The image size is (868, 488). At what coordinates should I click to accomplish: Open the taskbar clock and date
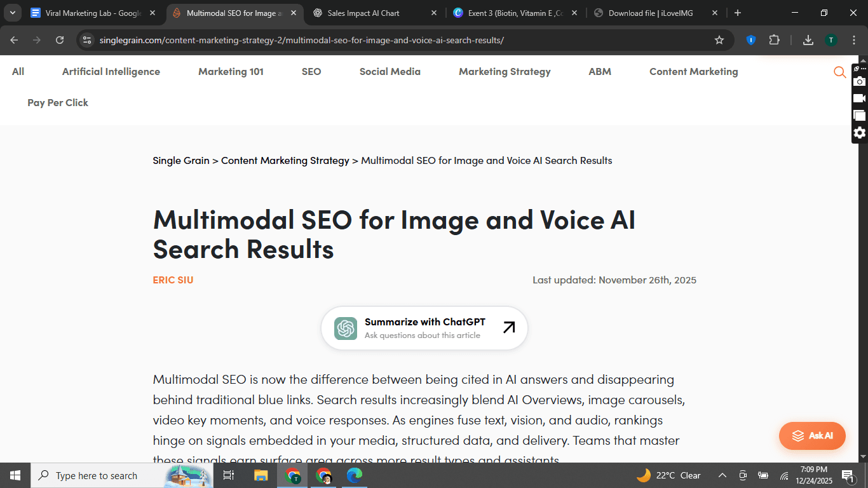point(813,475)
